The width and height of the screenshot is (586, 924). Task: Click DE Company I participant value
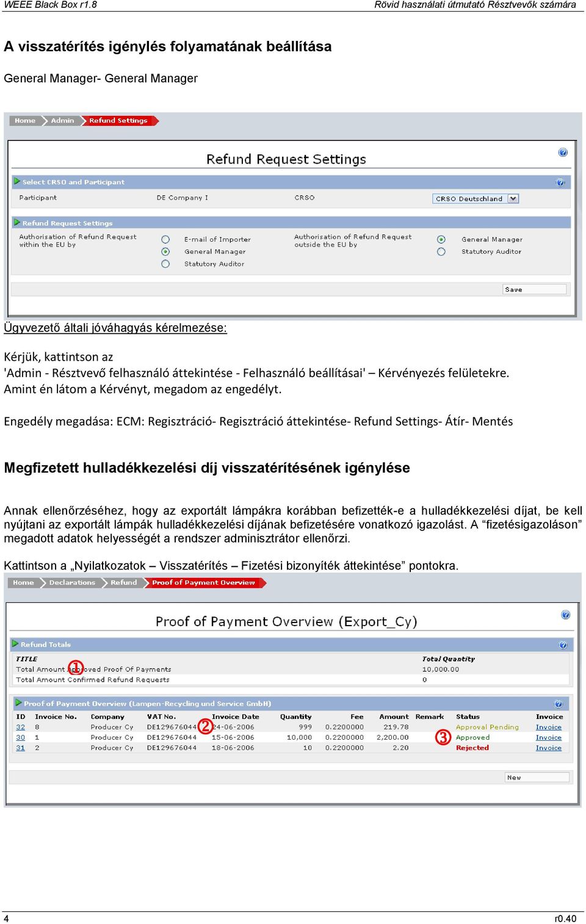pyautogui.click(x=182, y=198)
